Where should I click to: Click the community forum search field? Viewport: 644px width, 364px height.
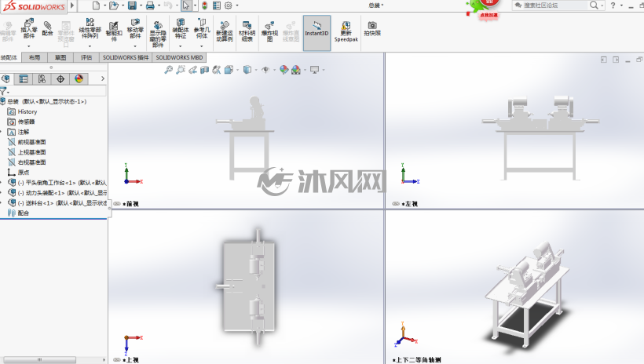coord(551,5)
